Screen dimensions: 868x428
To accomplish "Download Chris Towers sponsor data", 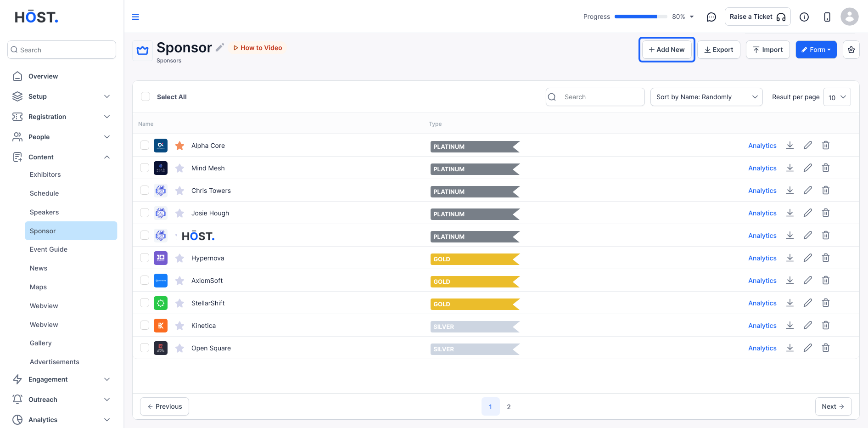I will tap(790, 191).
